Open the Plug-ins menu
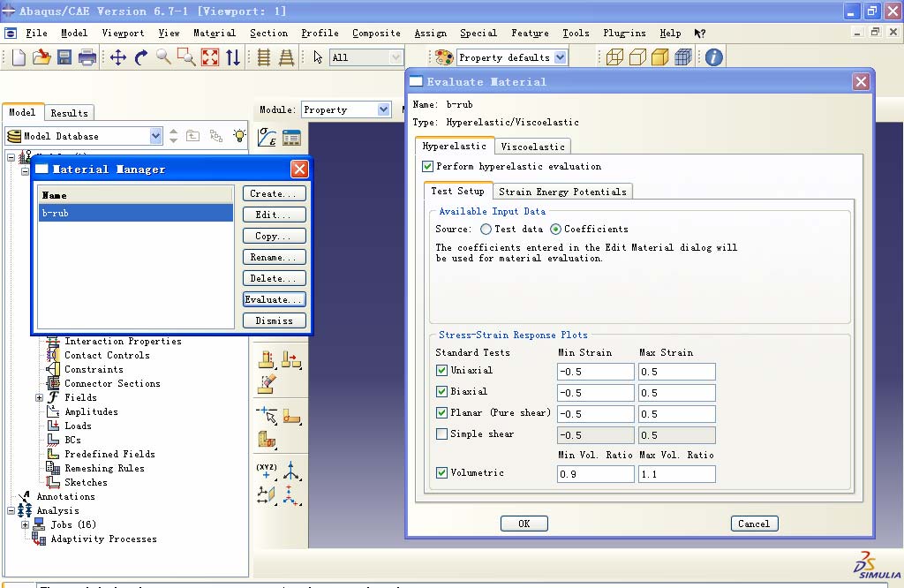This screenshot has height=588, width=904. pyautogui.click(x=622, y=33)
